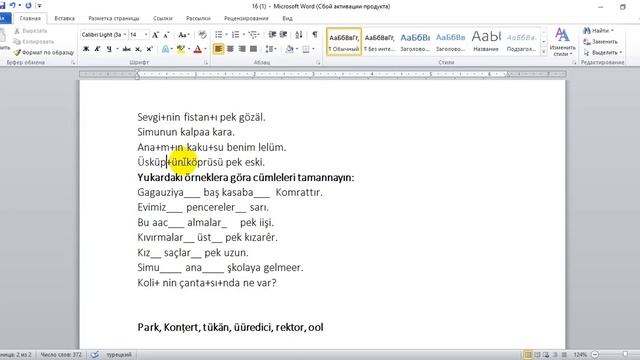This screenshot has width=640, height=360.
Task: Click the multilevel list icon
Action: [253, 35]
